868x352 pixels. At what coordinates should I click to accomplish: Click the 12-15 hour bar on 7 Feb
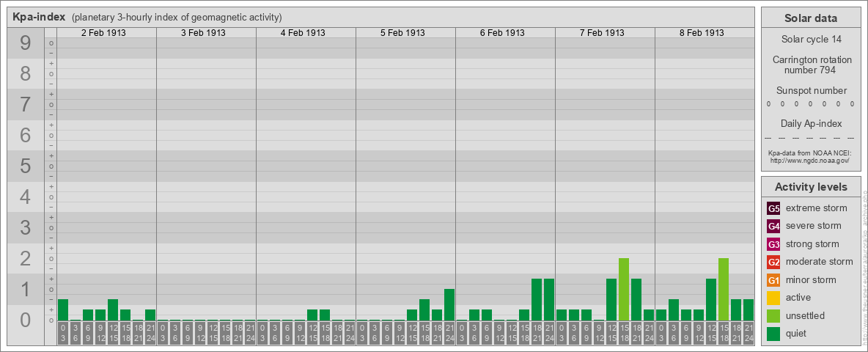pyautogui.click(x=611, y=299)
